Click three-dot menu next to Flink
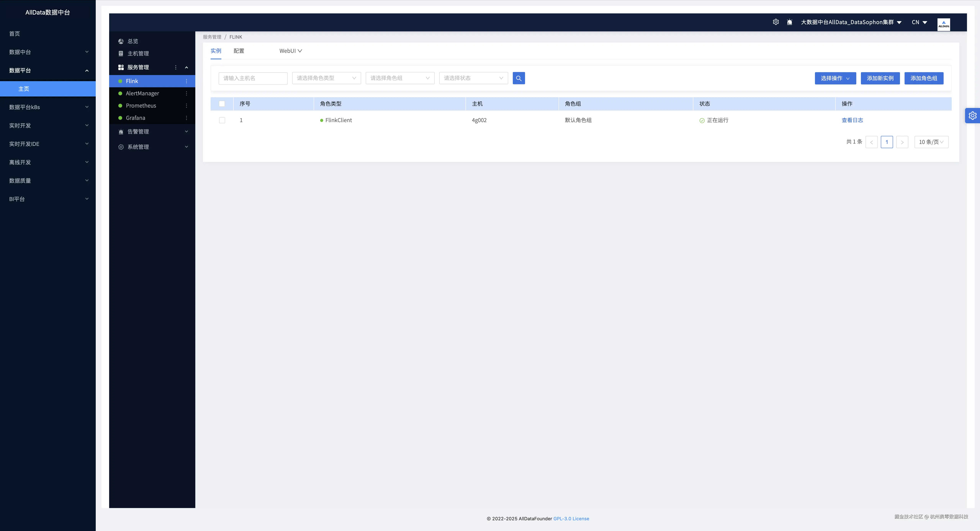Image resolution: width=980 pixels, height=531 pixels. (187, 81)
